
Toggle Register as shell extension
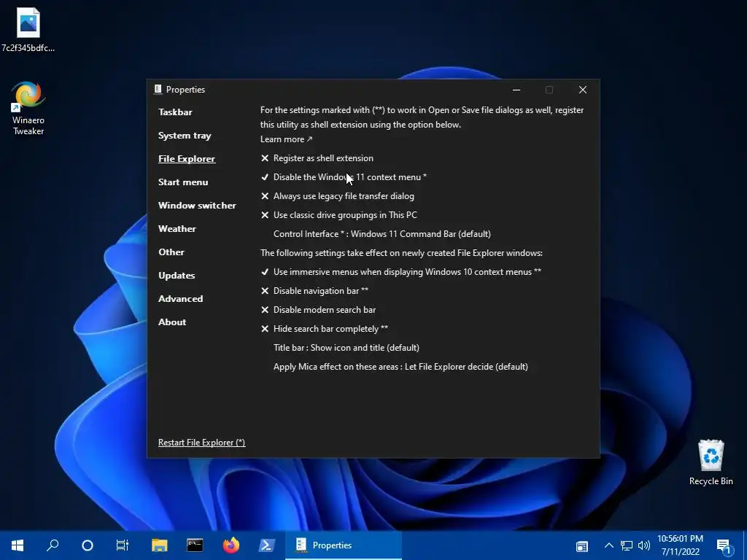(317, 158)
